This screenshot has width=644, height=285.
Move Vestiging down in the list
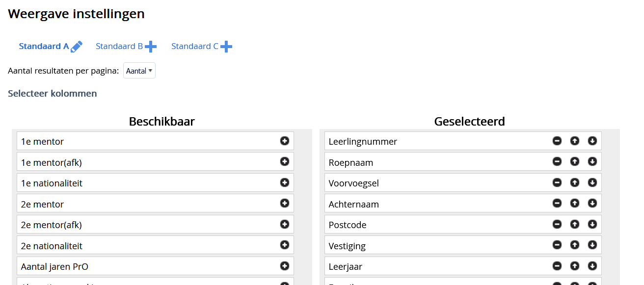pyautogui.click(x=592, y=245)
